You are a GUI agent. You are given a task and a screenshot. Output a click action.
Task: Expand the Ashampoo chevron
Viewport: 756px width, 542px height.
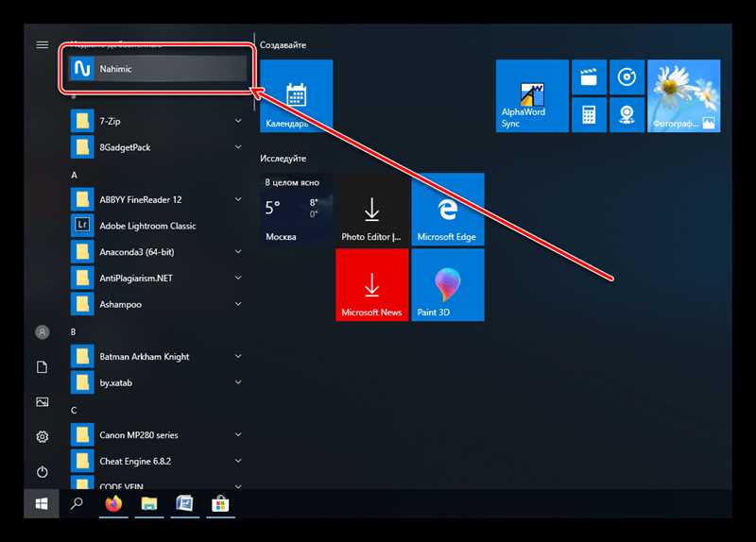(238, 304)
